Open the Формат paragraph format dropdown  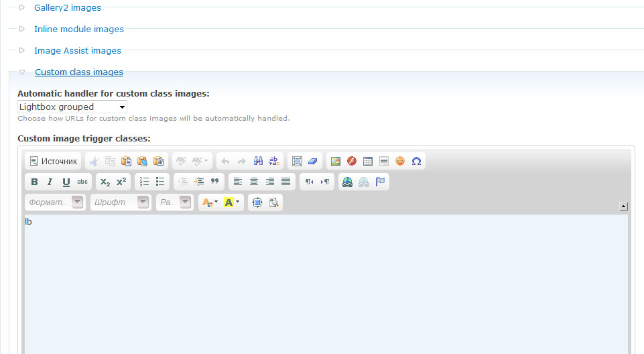[55, 202]
